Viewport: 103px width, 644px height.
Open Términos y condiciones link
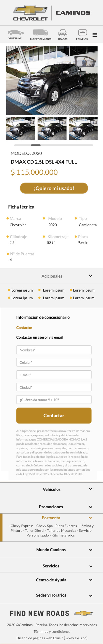(52, 631)
